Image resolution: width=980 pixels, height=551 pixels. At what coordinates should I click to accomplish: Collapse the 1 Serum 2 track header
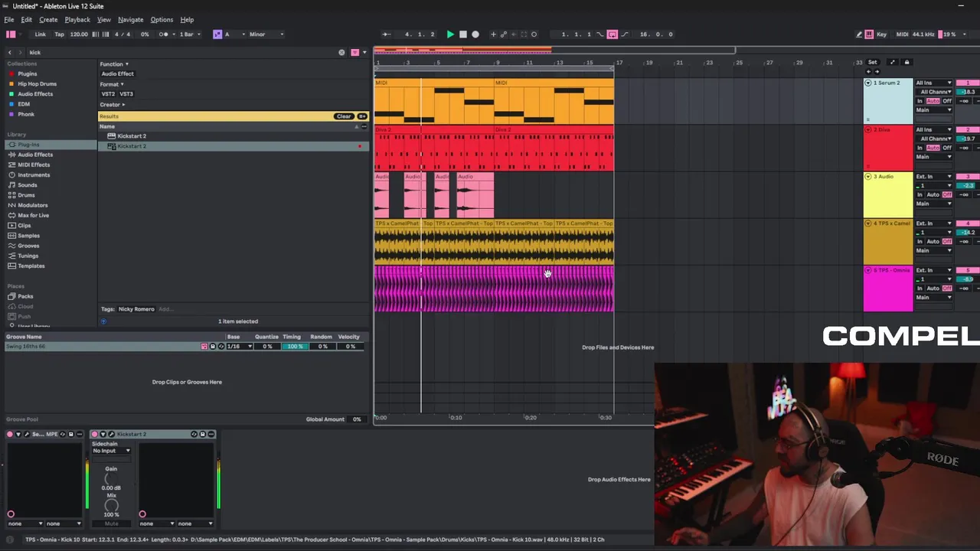[868, 83]
